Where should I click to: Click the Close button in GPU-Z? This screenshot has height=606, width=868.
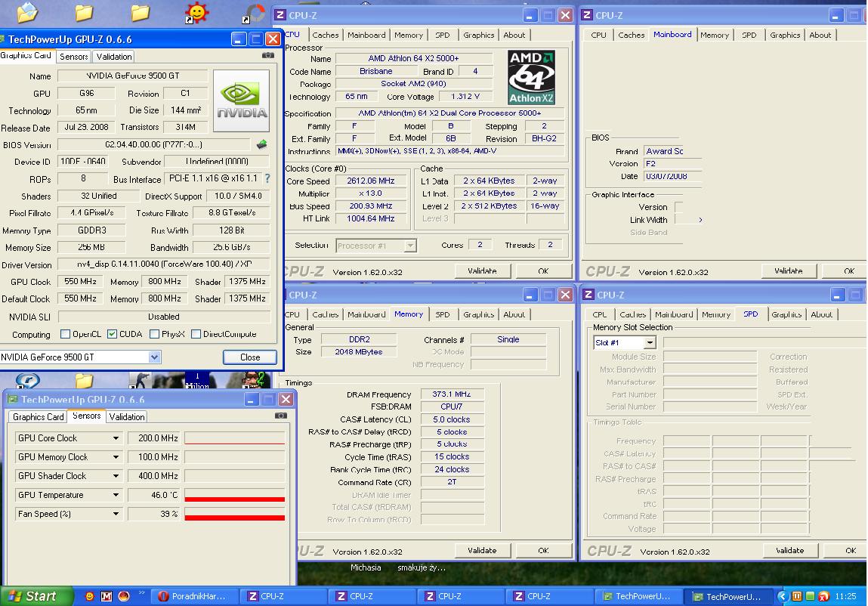(249, 357)
